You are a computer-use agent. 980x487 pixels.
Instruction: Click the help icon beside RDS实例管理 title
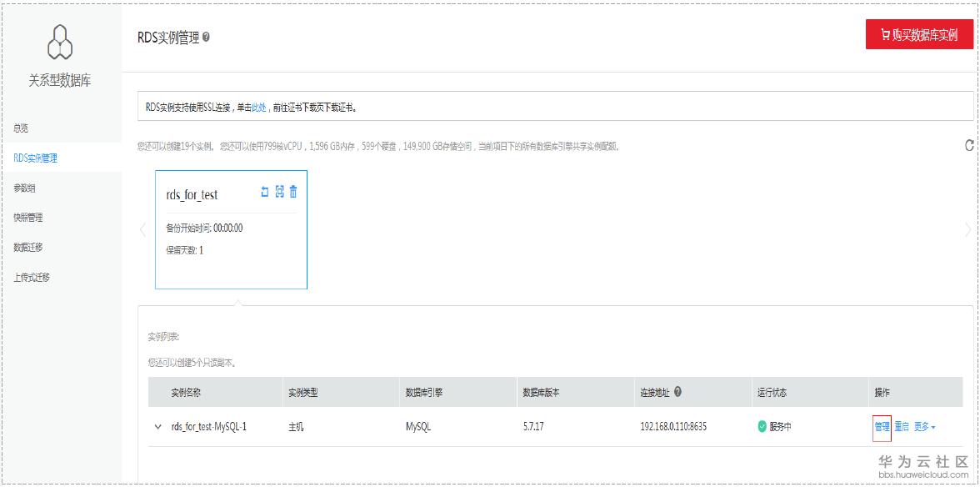coord(207,37)
